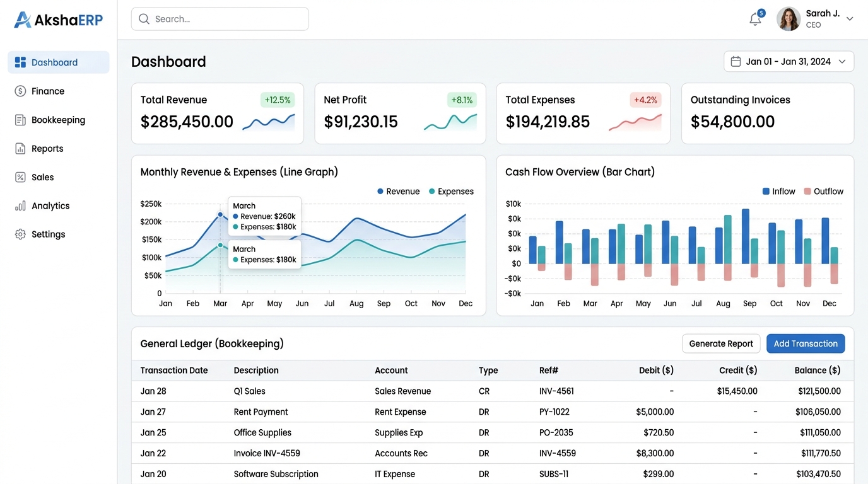This screenshot has width=868, height=484.
Task: Click reference INV-4561 in the ledger
Action: (x=556, y=391)
